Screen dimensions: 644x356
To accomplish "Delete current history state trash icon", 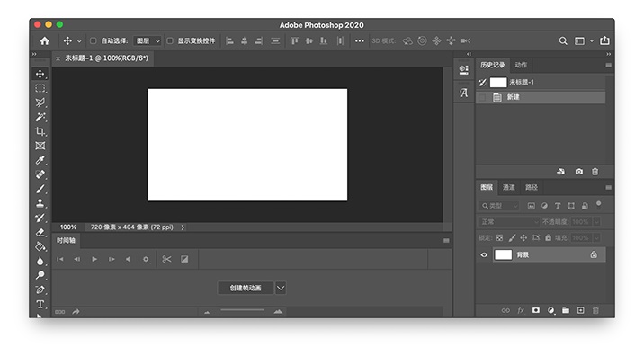I will click(x=595, y=171).
